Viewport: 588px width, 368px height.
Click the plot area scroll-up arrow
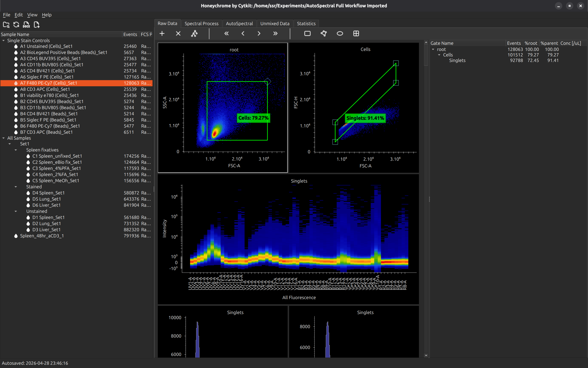[426, 42]
